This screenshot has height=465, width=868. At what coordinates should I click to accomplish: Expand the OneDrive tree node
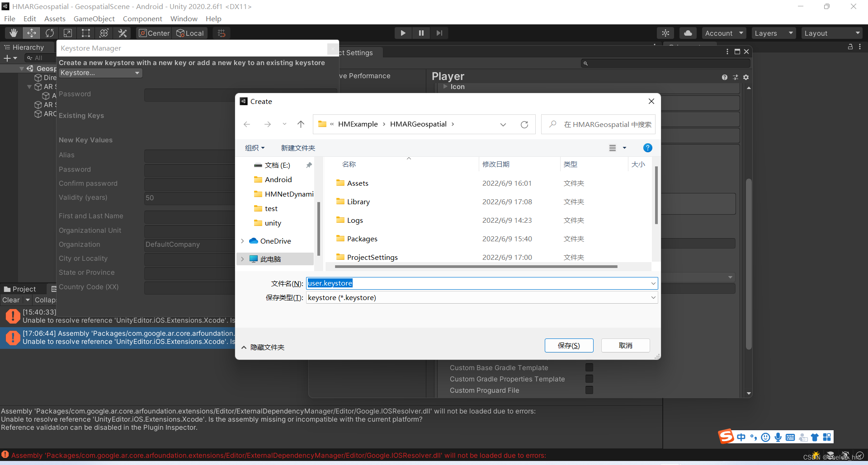coord(243,241)
